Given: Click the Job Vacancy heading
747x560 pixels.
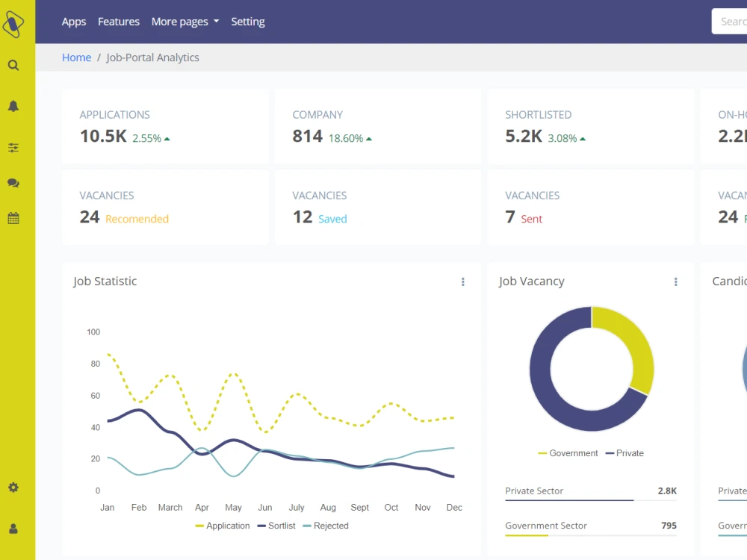Looking at the screenshot, I should pos(532,281).
